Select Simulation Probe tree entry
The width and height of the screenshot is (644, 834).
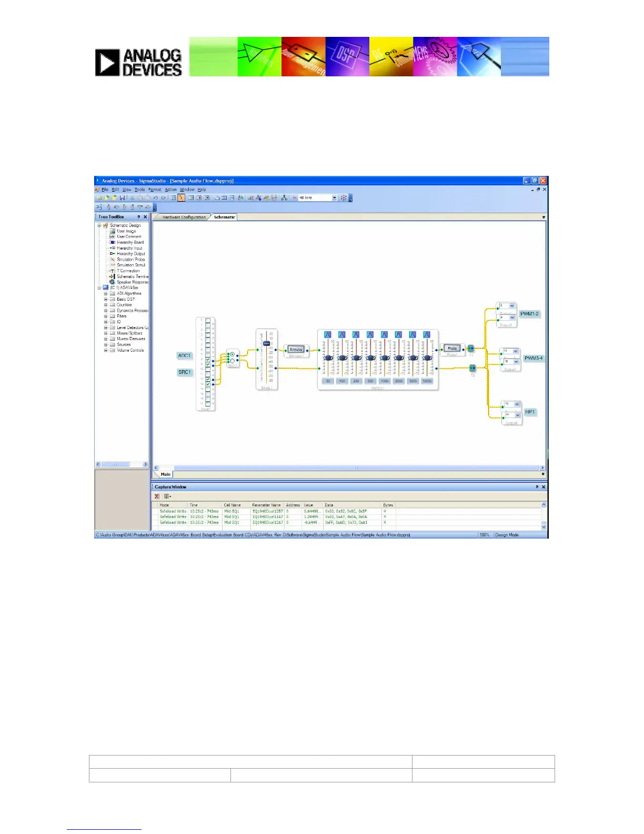pyautogui.click(x=130, y=260)
